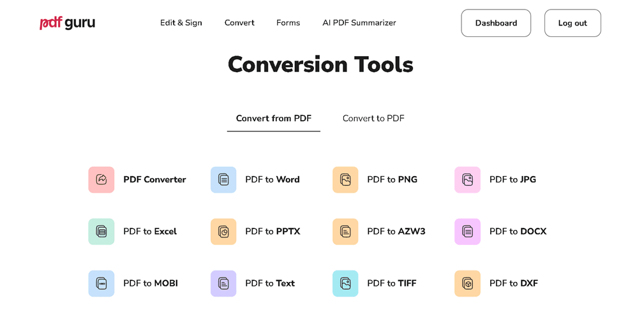Select the Convert from PDF tab

coord(274,119)
